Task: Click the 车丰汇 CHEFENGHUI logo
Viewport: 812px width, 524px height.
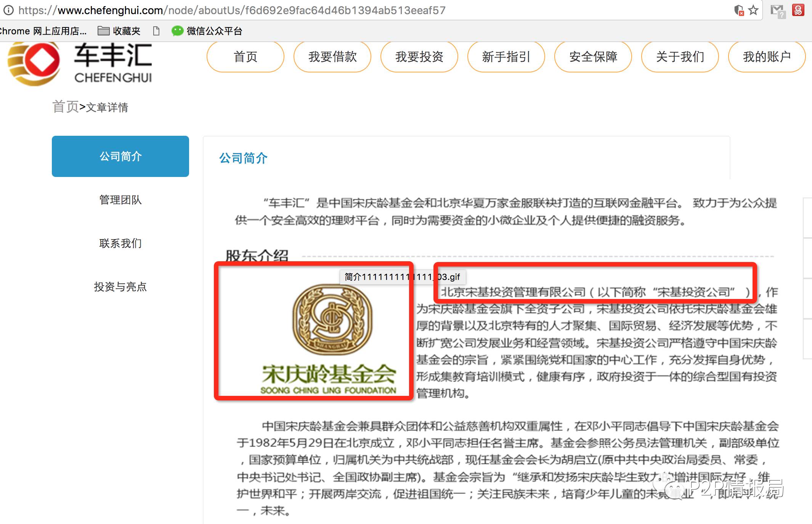Action: [x=80, y=64]
